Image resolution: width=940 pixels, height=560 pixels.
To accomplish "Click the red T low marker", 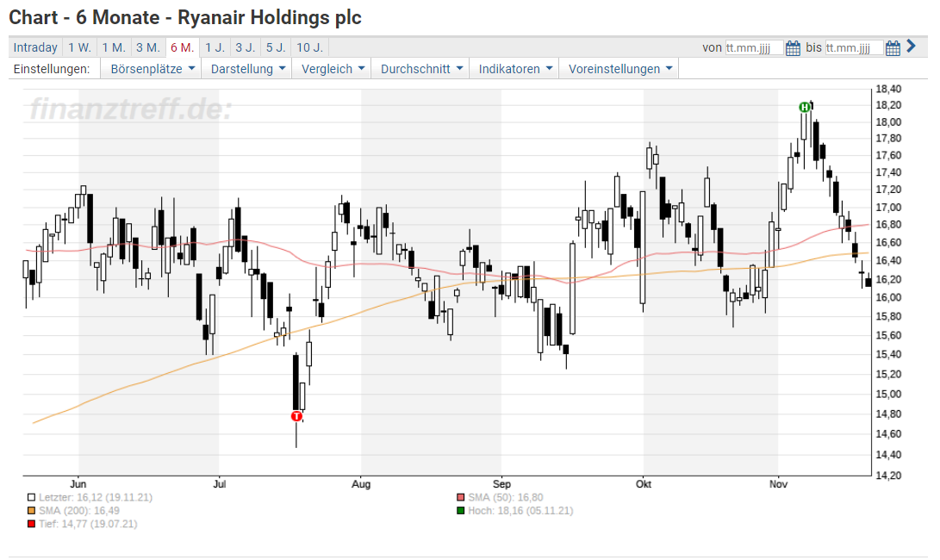I will pos(296,416).
